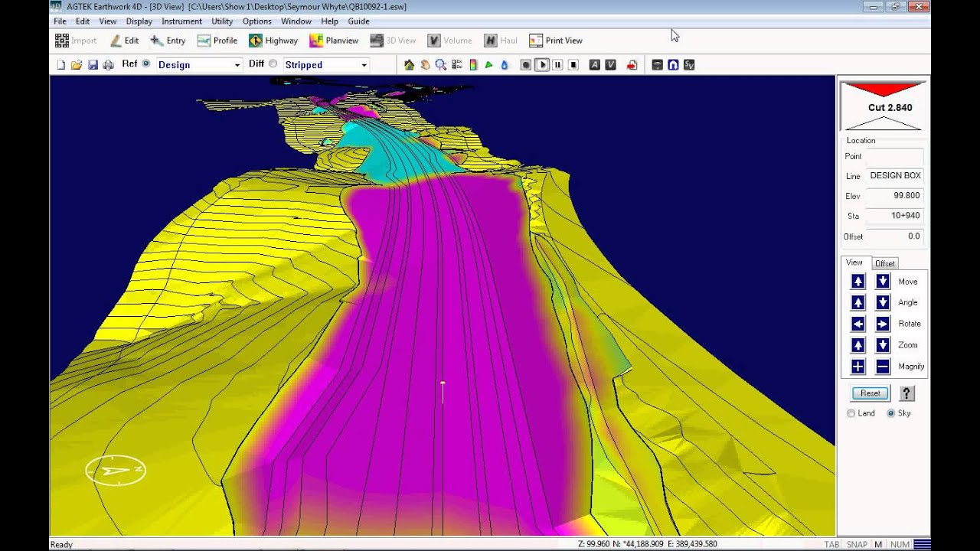Switch to the Offset tab
Image resolution: width=980 pixels, height=551 pixels.
885,263
